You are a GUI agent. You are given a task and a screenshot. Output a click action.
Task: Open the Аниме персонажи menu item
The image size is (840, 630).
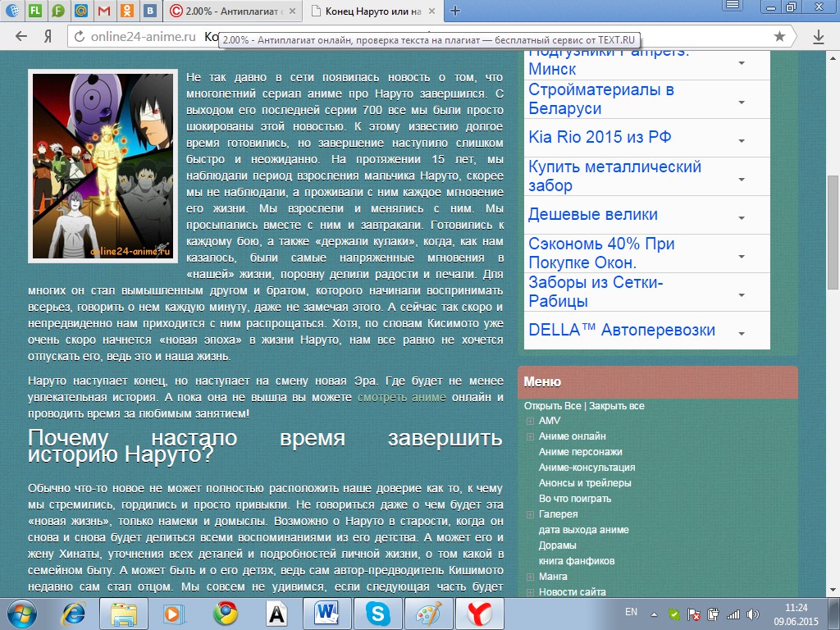(x=580, y=452)
